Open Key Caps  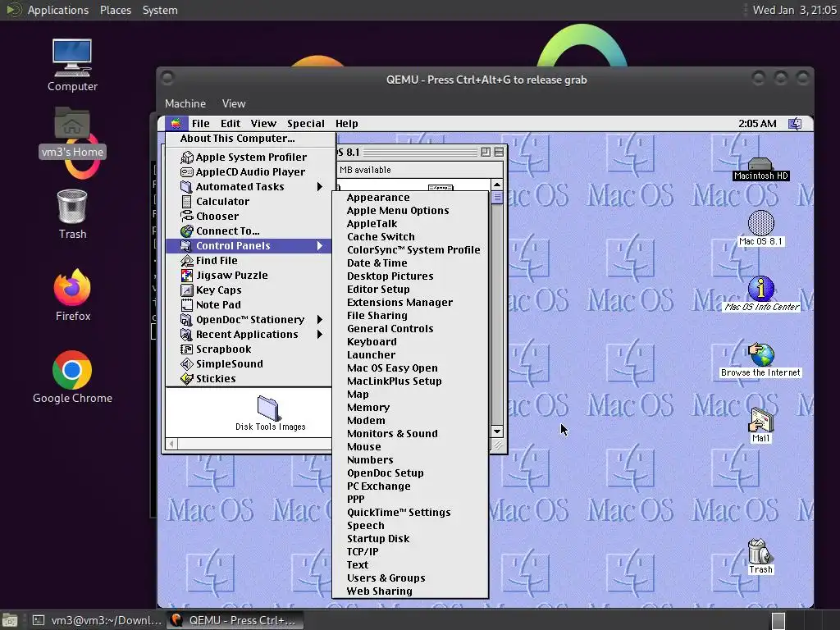click(248, 290)
